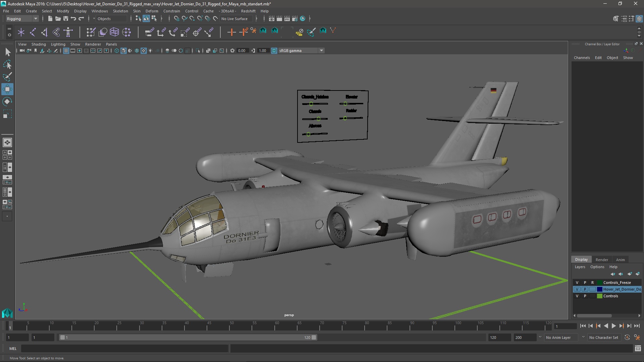Open a scene using the folder icon
Screen dimensions: 644x362
[58, 19]
